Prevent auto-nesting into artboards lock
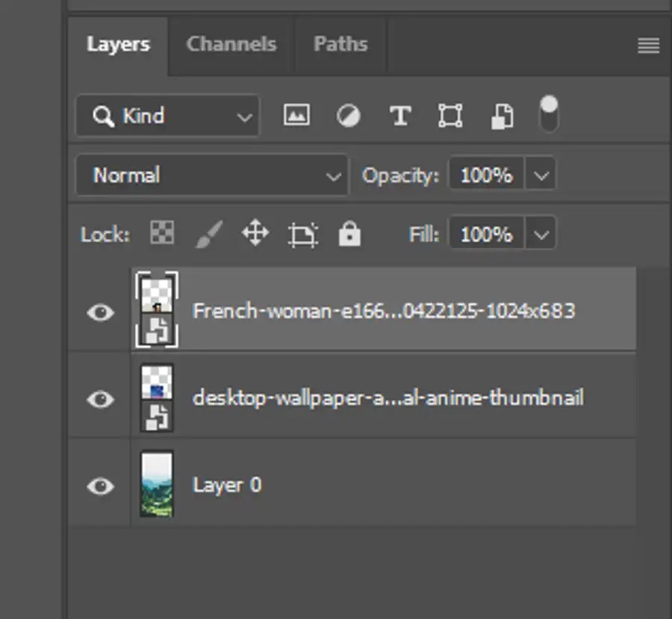Viewport: 672px width, 619px height. coord(302,234)
